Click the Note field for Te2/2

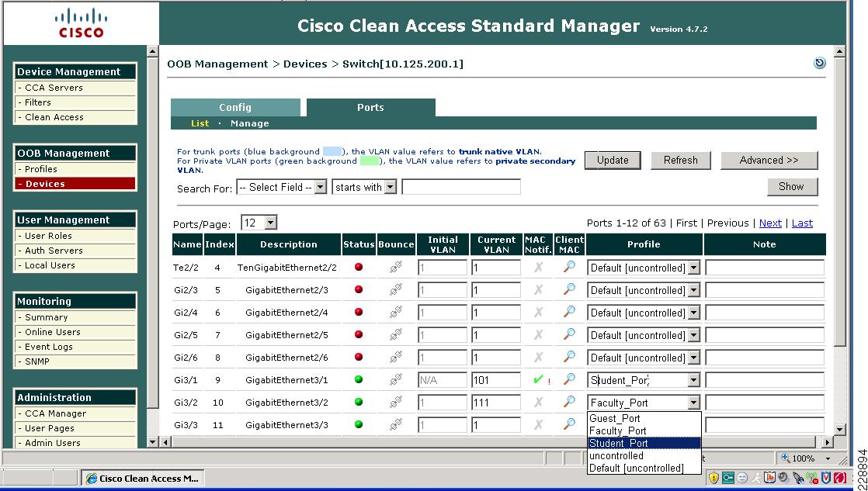coord(765,268)
